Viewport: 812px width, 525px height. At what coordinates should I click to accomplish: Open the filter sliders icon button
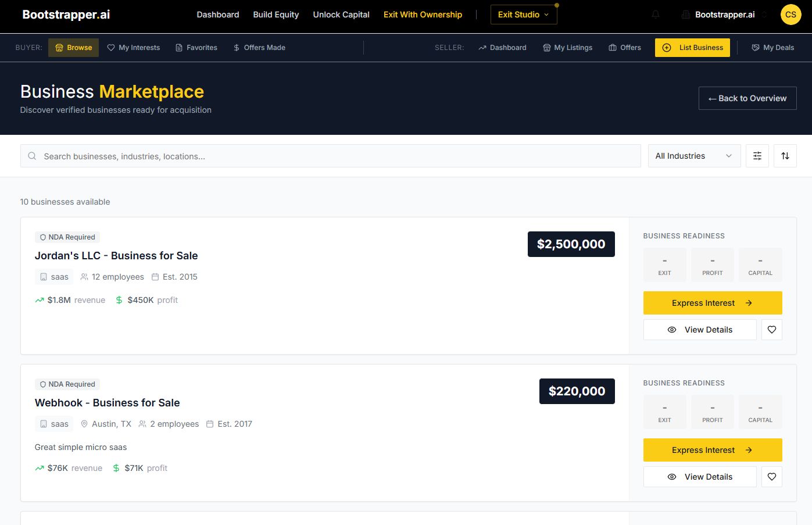point(757,156)
